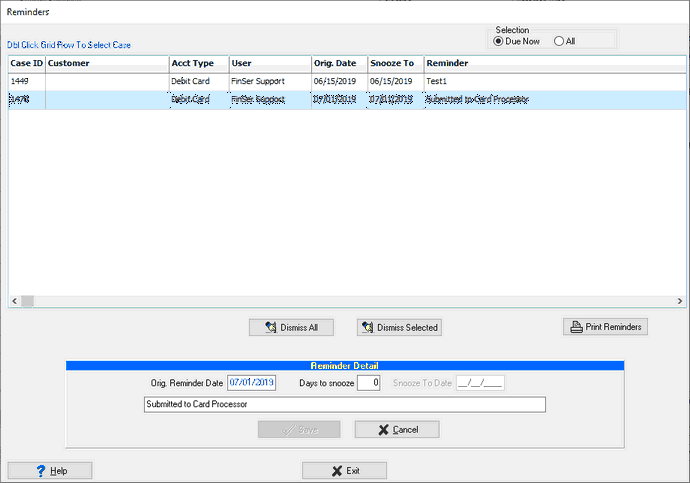Viewport: 690px width, 483px height.
Task: Click the printer icon on Print Reminders
Action: [x=576, y=327]
